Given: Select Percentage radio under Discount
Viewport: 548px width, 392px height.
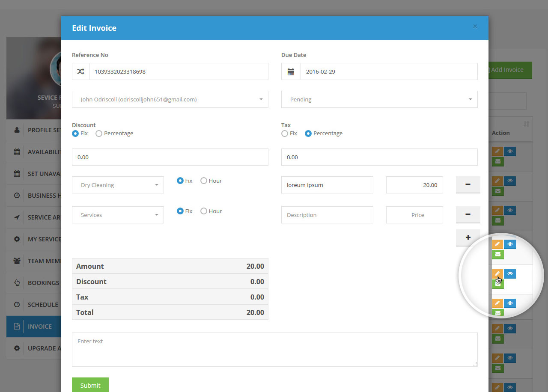Looking at the screenshot, I should tap(99, 134).
